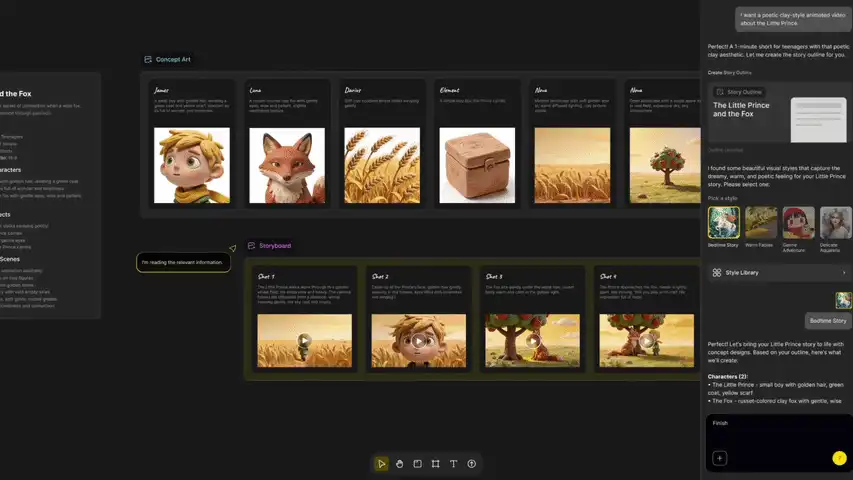Click the James card title

click(162, 90)
